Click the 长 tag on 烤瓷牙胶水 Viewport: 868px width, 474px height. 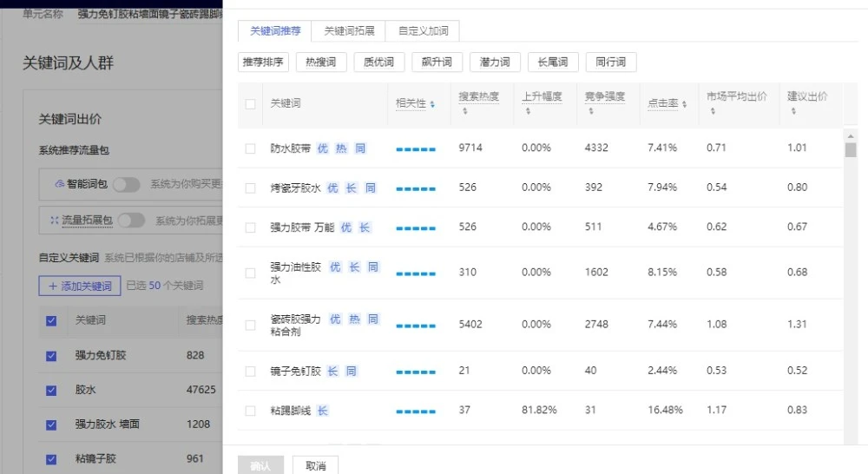(352, 188)
